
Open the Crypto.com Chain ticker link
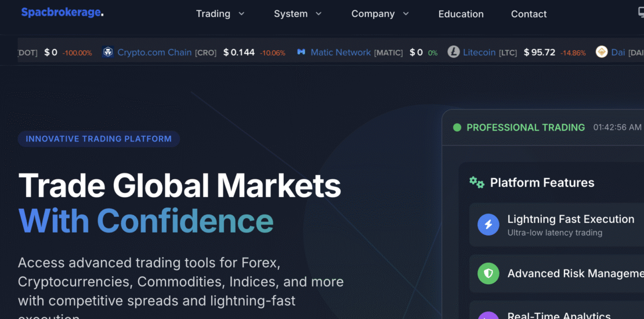(x=154, y=52)
